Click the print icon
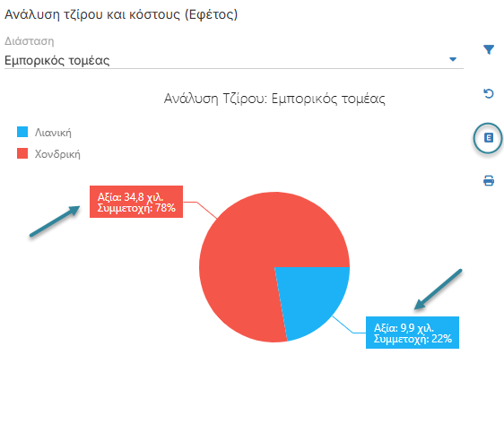Image resolution: width=504 pixels, height=424 pixels. [489, 180]
